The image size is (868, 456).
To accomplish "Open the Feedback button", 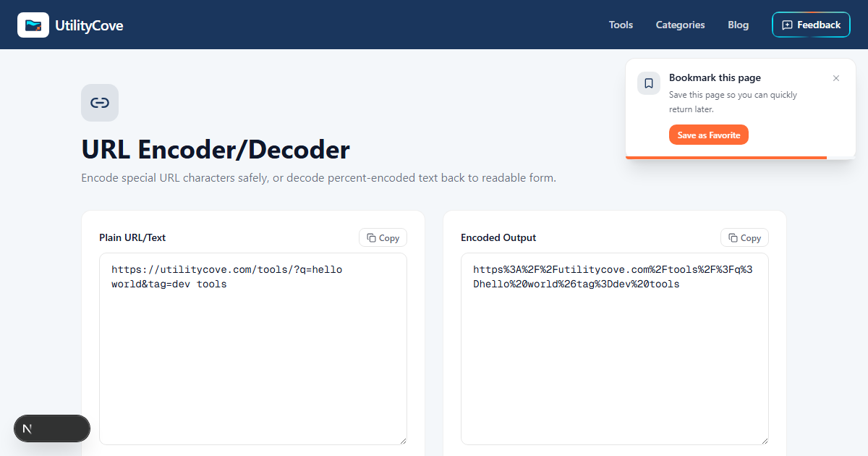I will [811, 25].
